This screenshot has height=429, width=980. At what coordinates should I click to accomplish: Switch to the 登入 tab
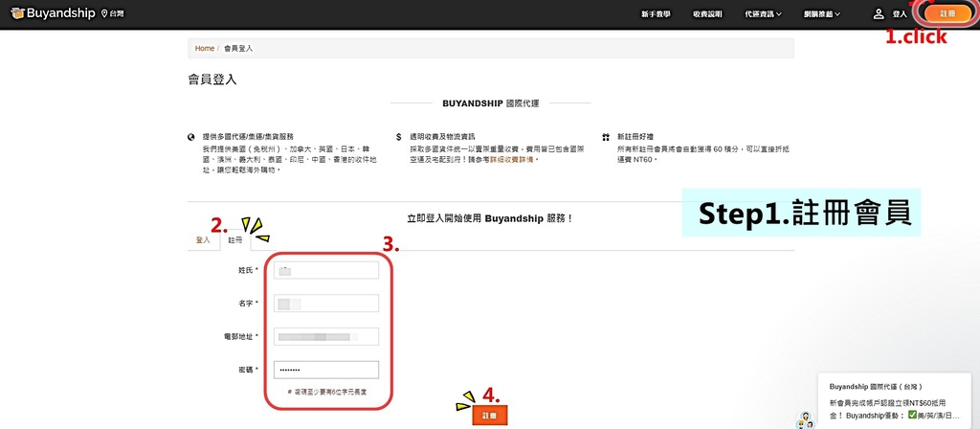point(203,240)
